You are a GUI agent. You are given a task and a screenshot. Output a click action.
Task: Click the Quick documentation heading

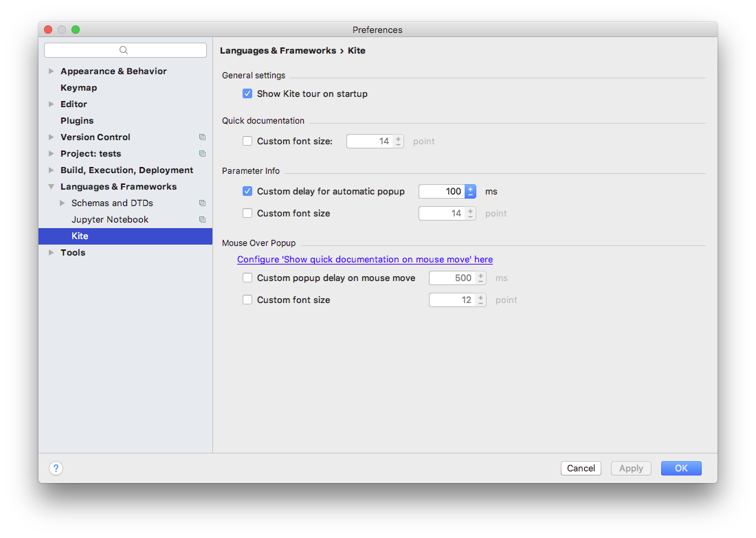tap(263, 120)
